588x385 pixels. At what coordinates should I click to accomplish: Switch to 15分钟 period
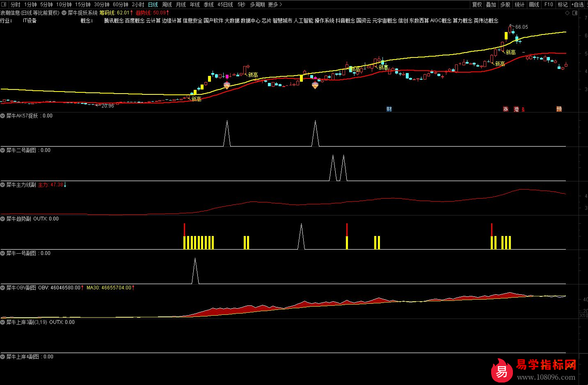click(83, 5)
